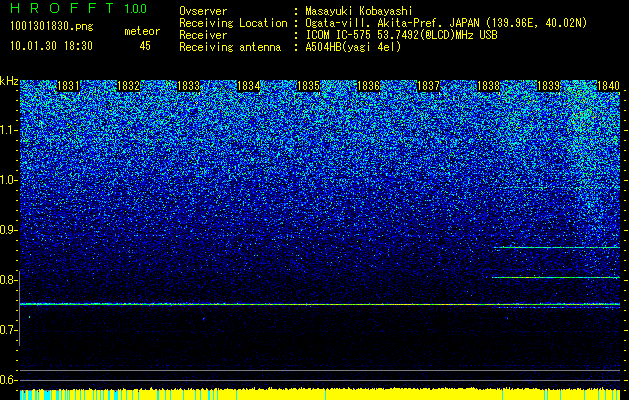629x400 pixels.
Task: Select the 1835 time marker
Action: click(308, 86)
